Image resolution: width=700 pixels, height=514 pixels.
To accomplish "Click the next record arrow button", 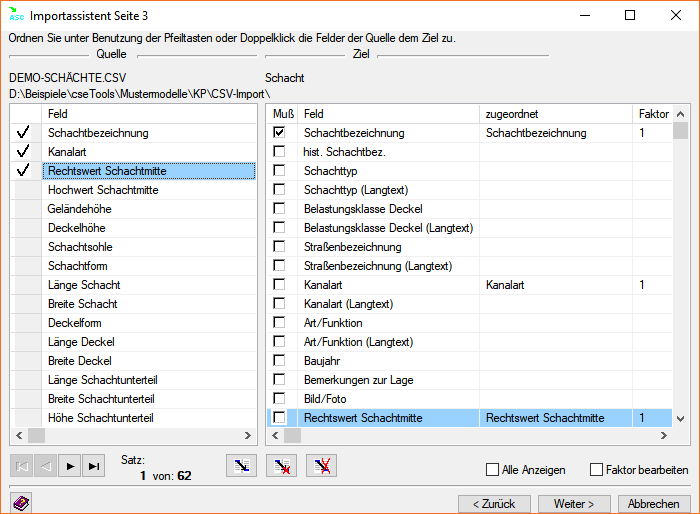I will pyautogui.click(x=70, y=466).
